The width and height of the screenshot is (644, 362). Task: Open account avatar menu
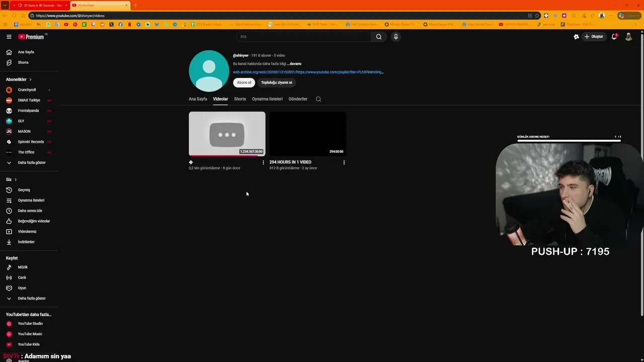click(628, 37)
